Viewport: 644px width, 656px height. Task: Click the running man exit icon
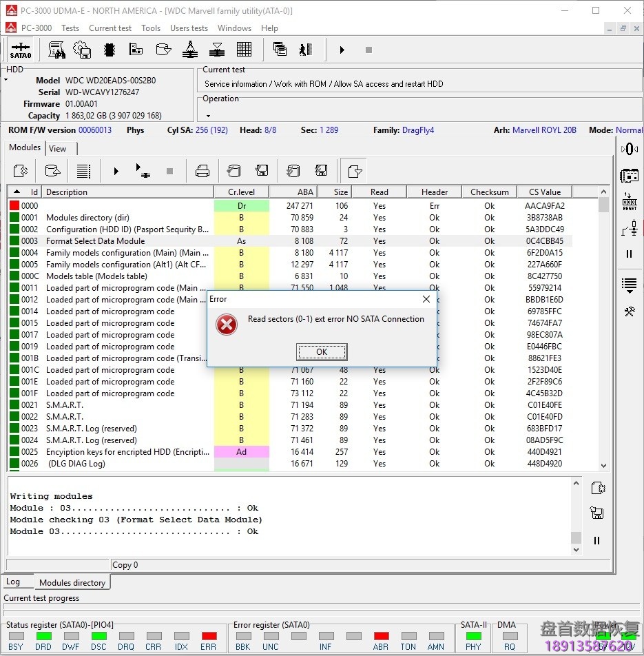(x=305, y=50)
